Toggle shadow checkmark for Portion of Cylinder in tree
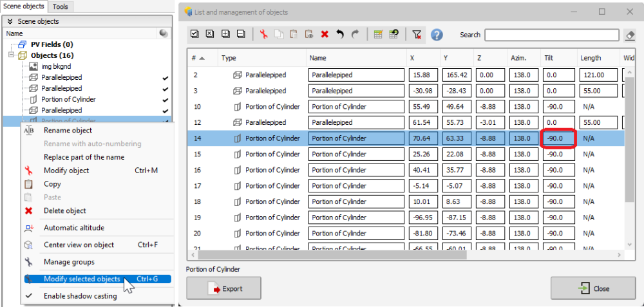Image resolution: width=644 pixels, height=307 pixels. (166, 99)
